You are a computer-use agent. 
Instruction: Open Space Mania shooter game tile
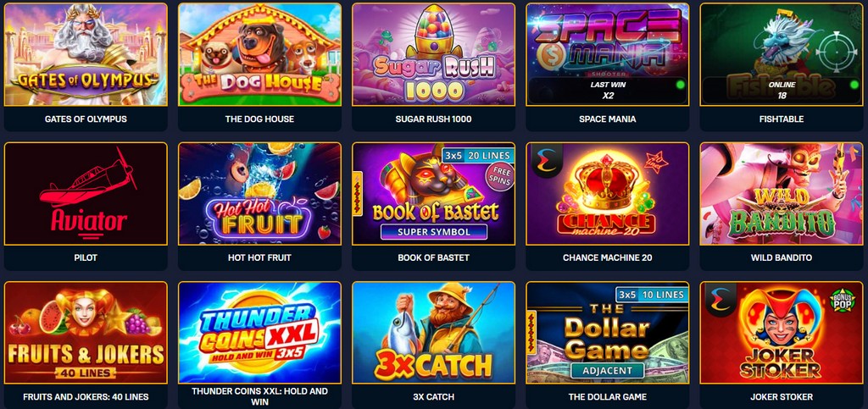(x=607, y=54)
